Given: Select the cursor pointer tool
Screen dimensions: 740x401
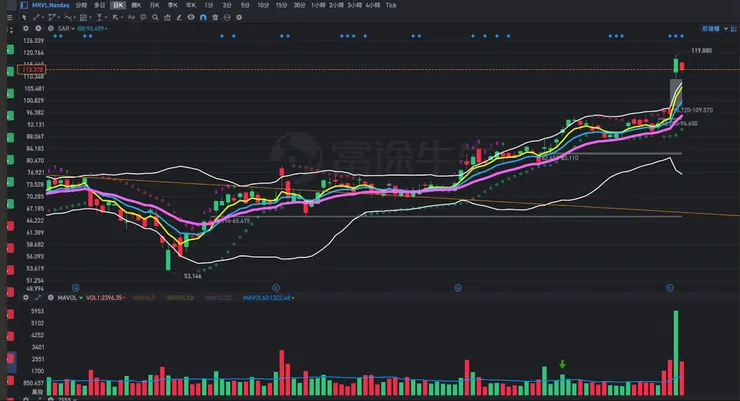Looking at the screenshot, I should tap(24, 17).
